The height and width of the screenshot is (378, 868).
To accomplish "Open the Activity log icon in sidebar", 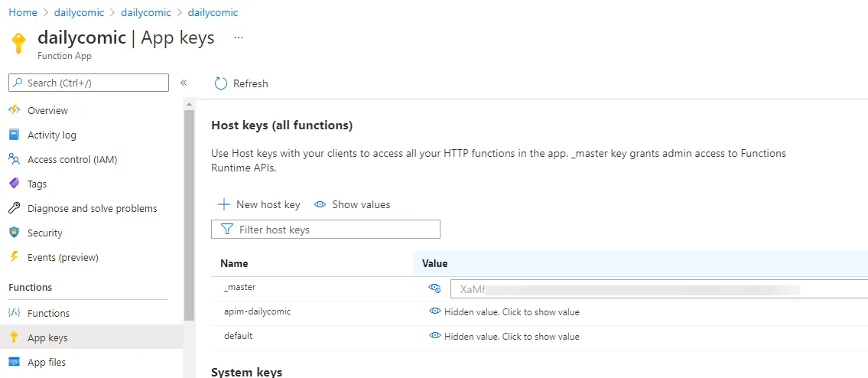I will click(14, 135).
